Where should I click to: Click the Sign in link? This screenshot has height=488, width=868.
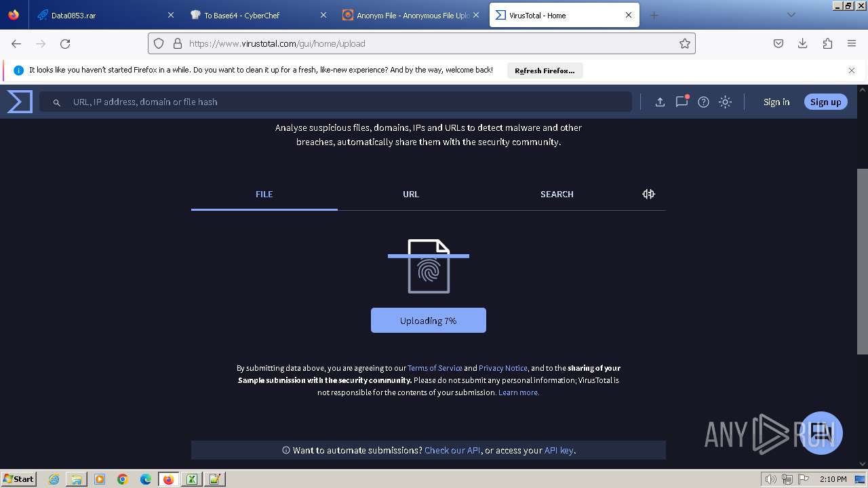click(x=776, y=102)
